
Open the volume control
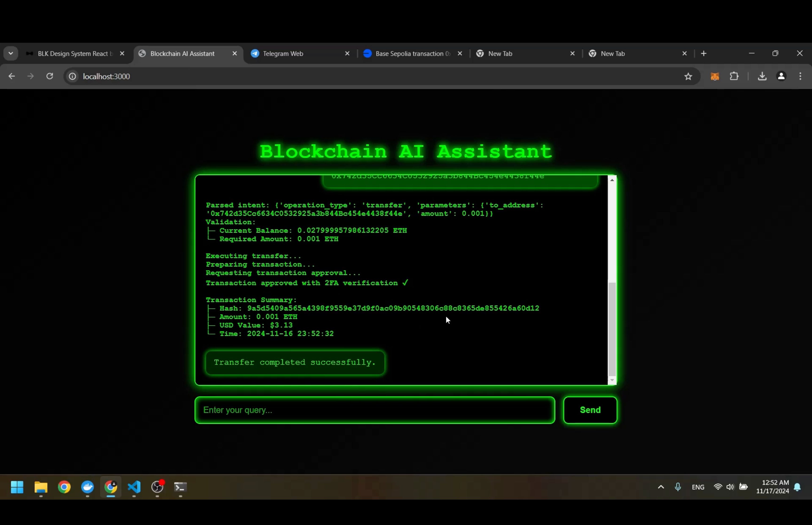pos(730,487)
